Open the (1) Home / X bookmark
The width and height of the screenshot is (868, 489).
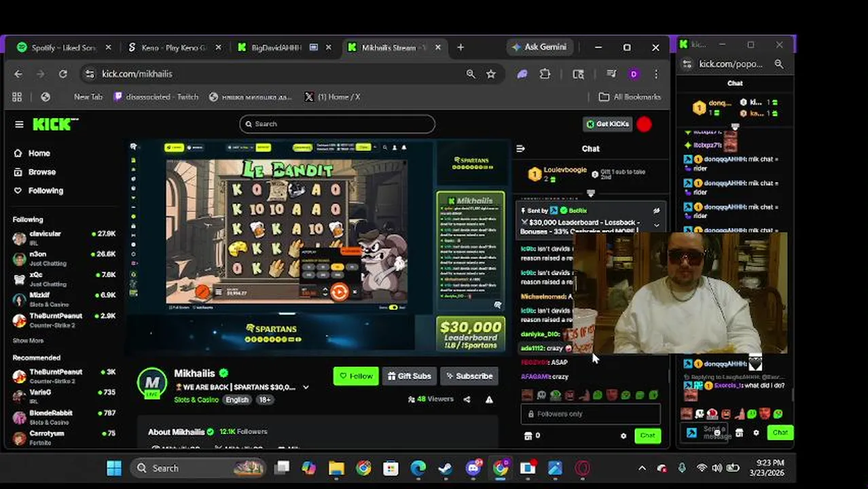[331, 97]
